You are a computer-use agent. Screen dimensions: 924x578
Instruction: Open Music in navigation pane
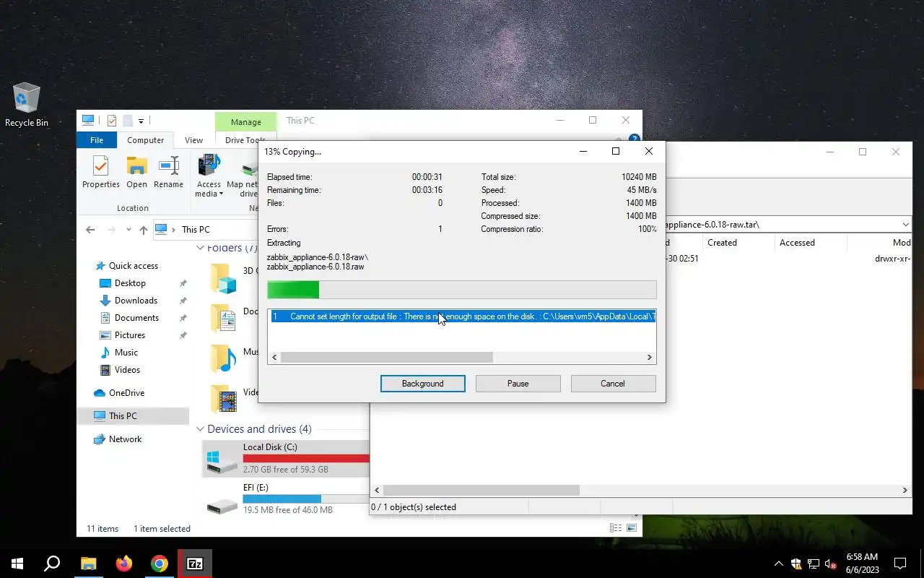tap(126, 353)
